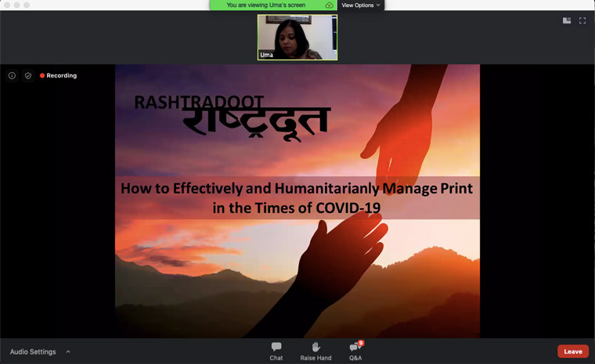Click the Recording indicator

pos(59,75)
